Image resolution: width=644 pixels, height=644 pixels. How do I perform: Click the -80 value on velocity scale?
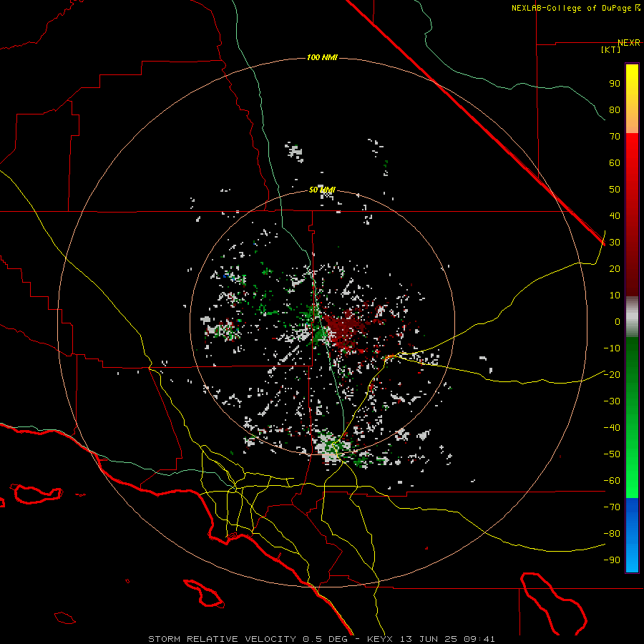click(x=612, y=534)
